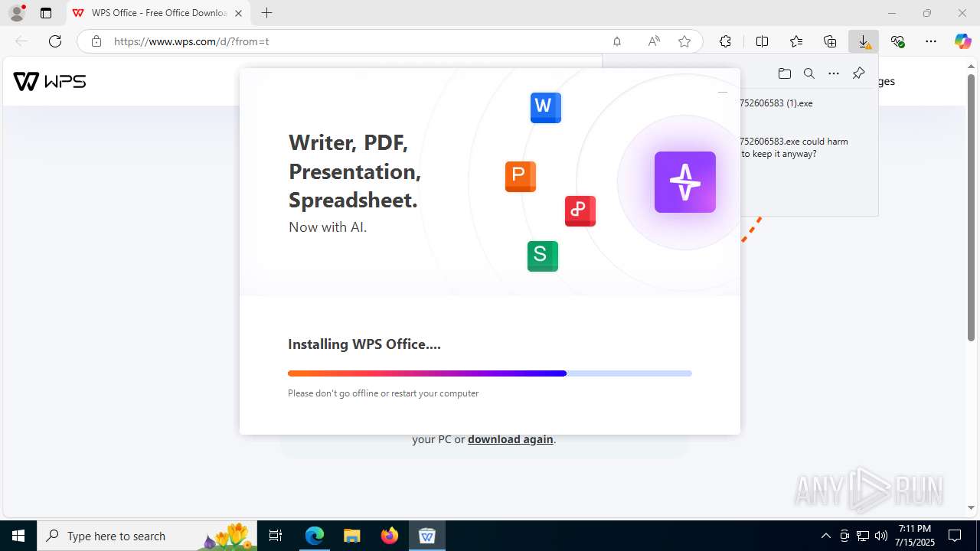Screen dimensions: 980x551
Task: Show hidden system tray icons
Action: (x=825, y=536)
